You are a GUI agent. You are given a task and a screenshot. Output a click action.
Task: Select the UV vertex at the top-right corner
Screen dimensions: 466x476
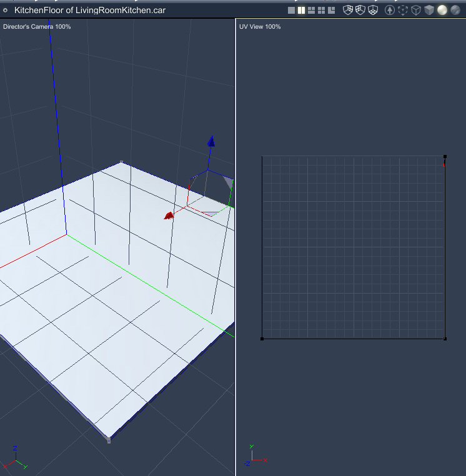coord(445,157)
